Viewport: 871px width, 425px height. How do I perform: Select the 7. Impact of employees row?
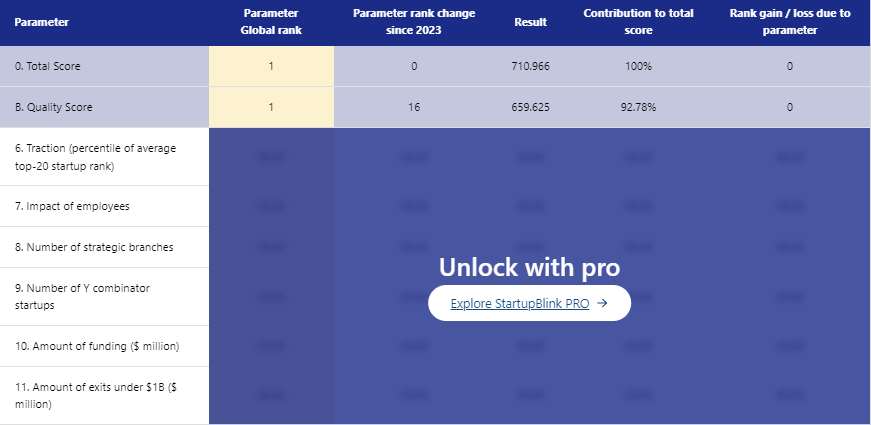(x=71, y=206)
